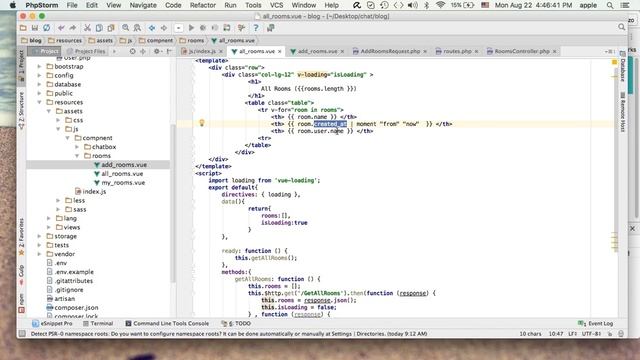640x360 pixels.
Task: Open the Favorites tool window
Action: (22, 237)
